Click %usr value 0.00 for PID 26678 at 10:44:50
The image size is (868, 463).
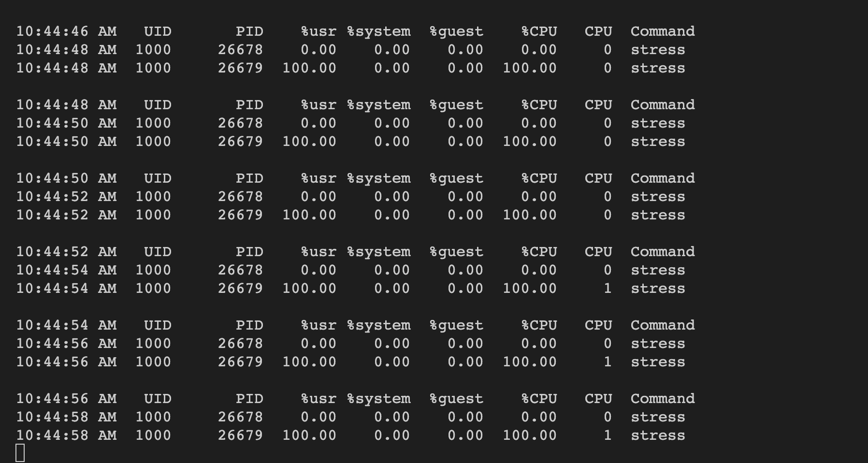(x=318, y=123)
